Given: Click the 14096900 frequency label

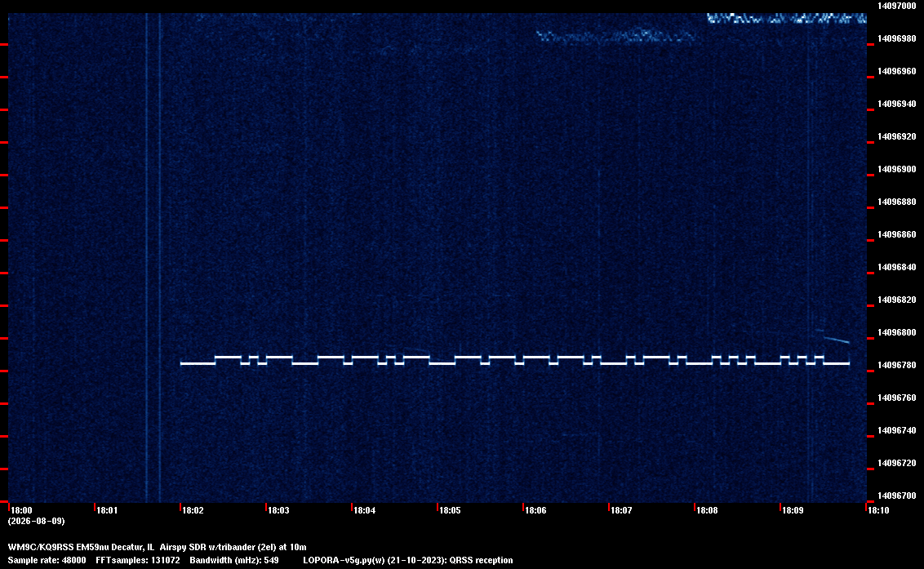Looking at the screenshot, I should coord(897,169).
